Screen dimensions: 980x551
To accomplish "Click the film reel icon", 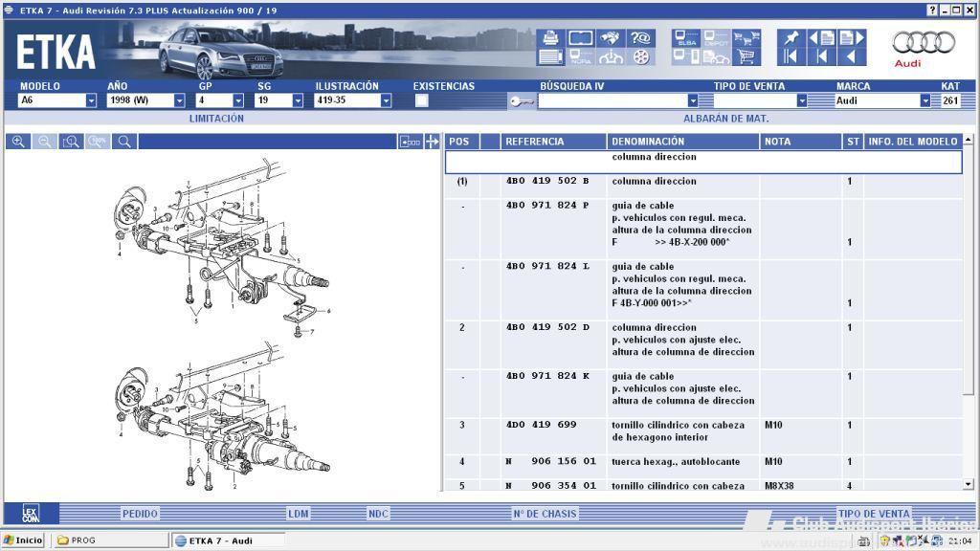I will (x=640, y=56).
